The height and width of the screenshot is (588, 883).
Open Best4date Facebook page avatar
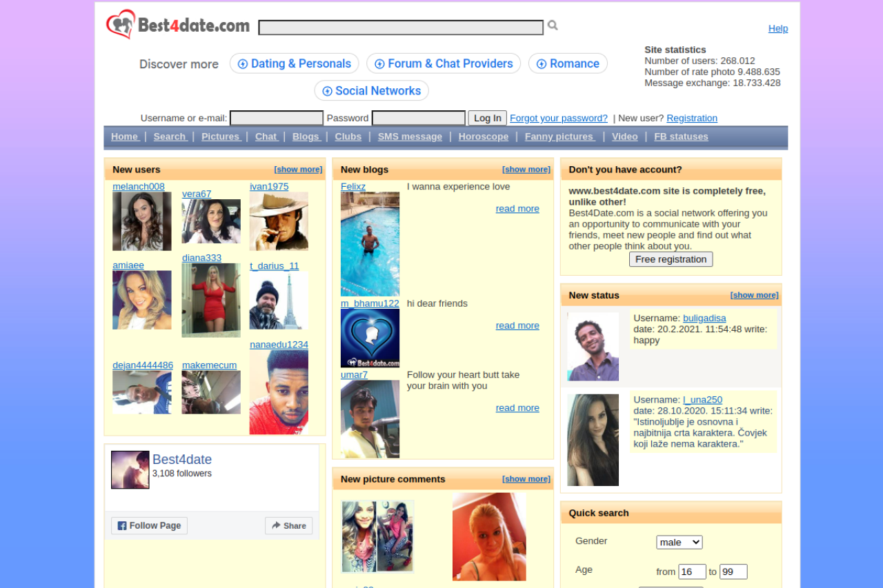[130, 470]
